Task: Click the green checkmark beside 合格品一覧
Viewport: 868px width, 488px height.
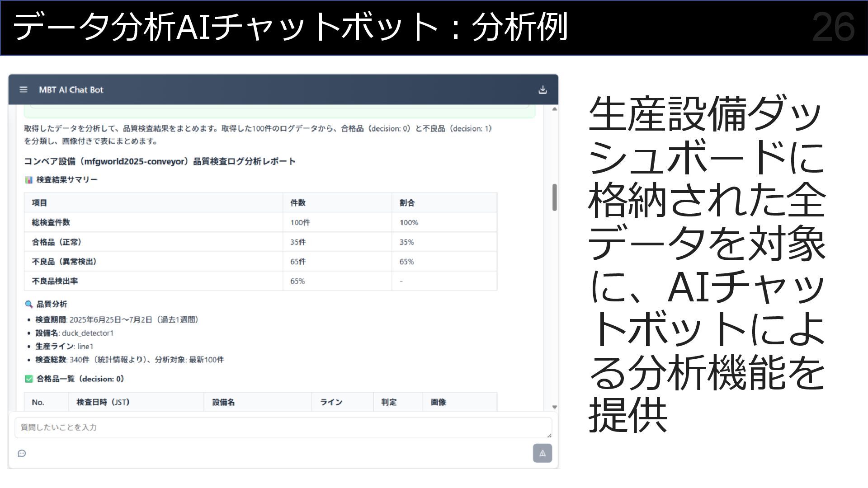Action: pos(28,379)
